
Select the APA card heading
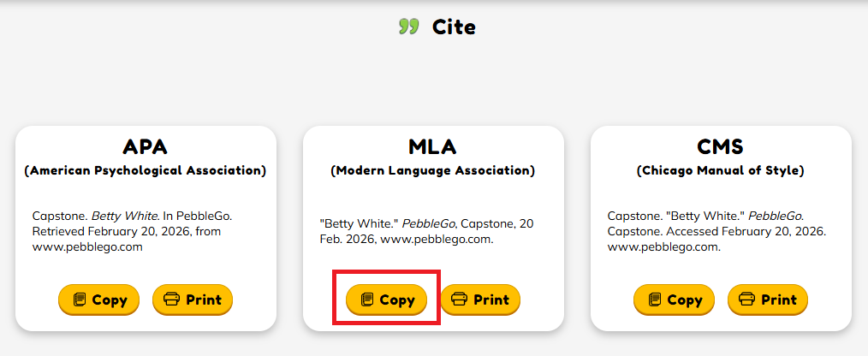coord(145,146)
